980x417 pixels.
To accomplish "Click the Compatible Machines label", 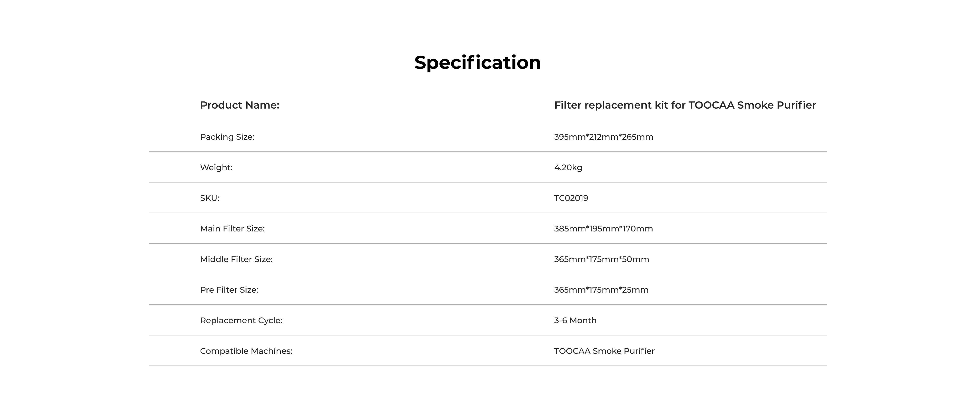I will coord(246,351).
